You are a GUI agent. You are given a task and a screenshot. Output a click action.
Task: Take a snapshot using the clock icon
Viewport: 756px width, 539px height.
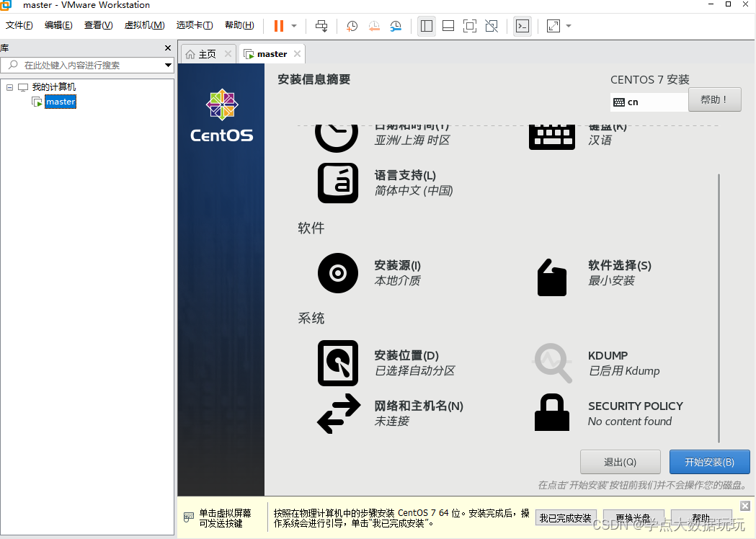(352, 26)
